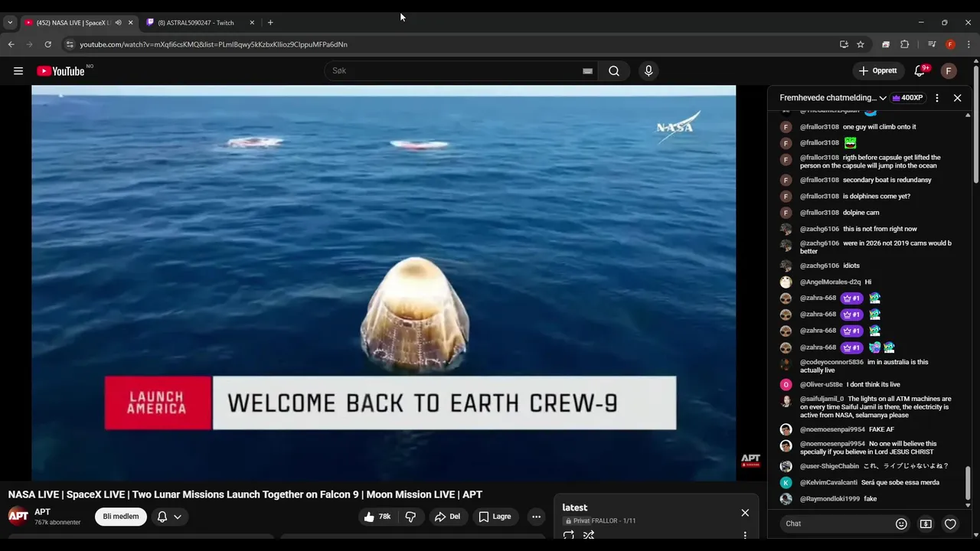Close the NASA LIVE tab
Viewport: 980px width, 551px height.
click(130, 23)
